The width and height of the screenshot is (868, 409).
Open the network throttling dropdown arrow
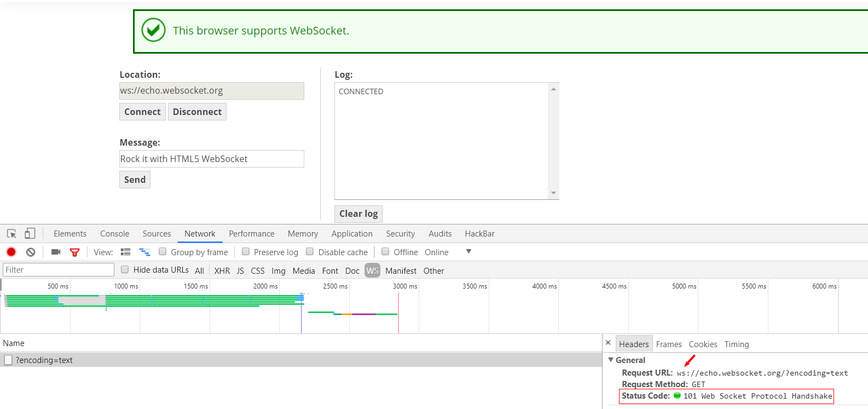coord(468,251)
